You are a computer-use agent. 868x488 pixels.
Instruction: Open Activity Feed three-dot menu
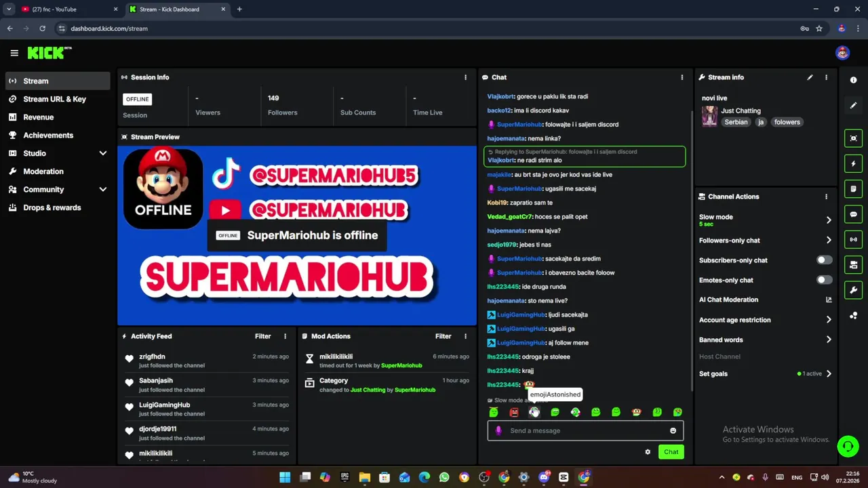pos(285,336)
